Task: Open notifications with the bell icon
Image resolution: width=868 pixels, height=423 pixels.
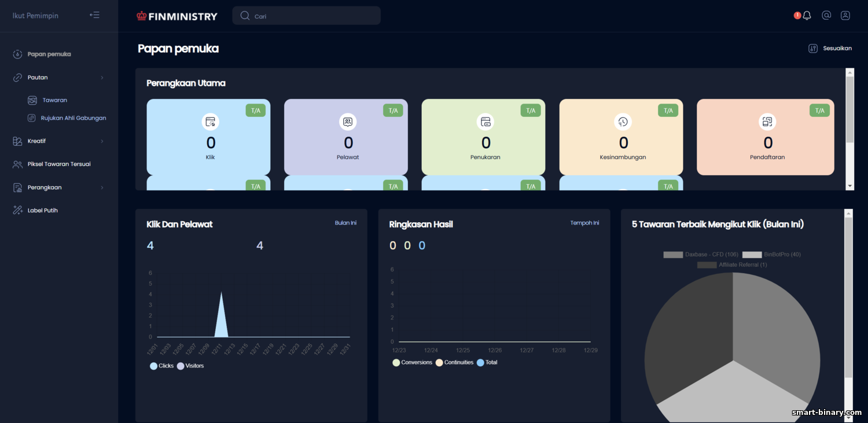Action: [807, 16]
